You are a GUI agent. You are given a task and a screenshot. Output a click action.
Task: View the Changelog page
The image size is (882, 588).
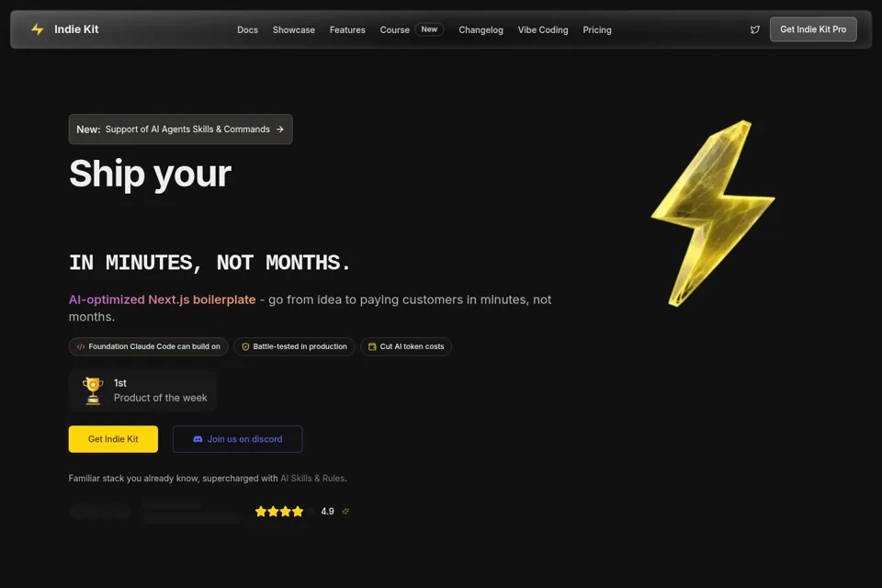point(481,29)
